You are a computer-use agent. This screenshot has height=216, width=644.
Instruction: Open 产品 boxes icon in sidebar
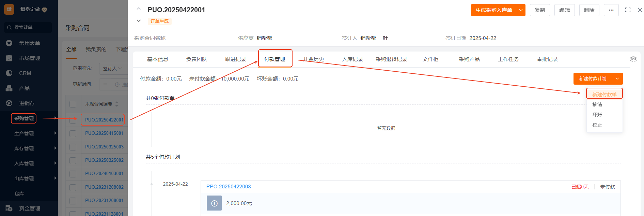(9, 88)
